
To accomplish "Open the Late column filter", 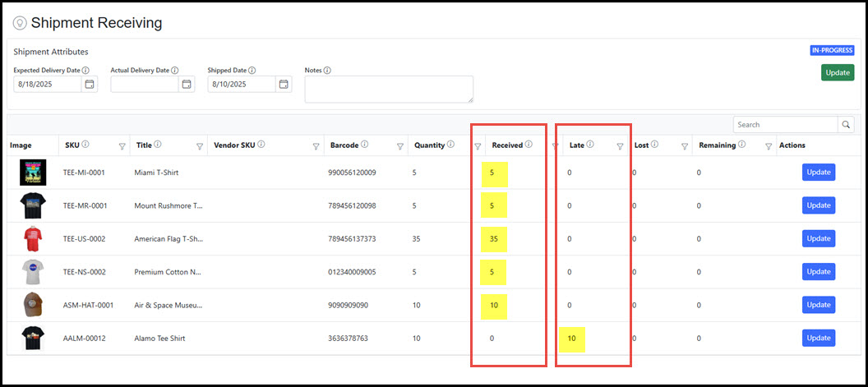I will (621, 146).
